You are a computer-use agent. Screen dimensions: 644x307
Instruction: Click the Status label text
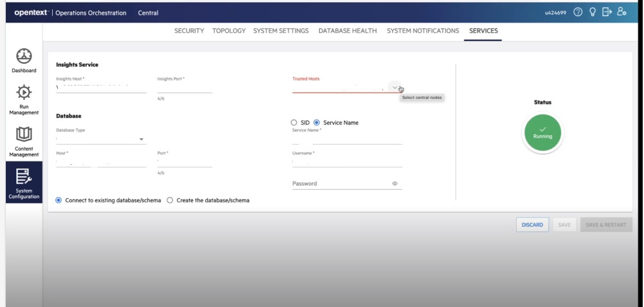tap(542, 102)
